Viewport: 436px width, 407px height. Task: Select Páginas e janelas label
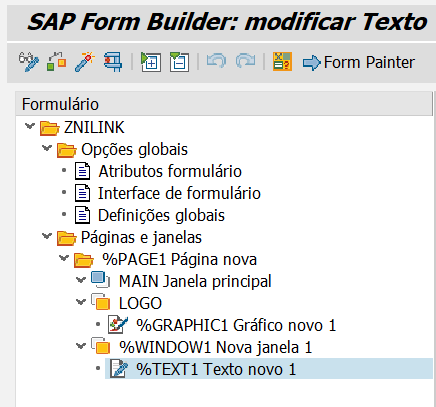click(x=141, y=238)
